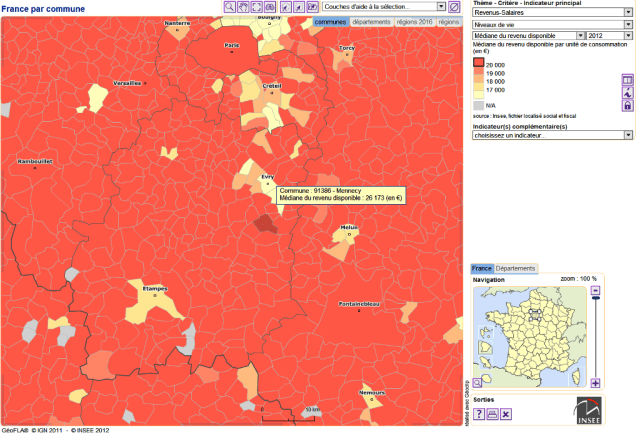Click the INSEE logo
The width and height of the screenshot is (640, 438).
[x=589, y=411]
